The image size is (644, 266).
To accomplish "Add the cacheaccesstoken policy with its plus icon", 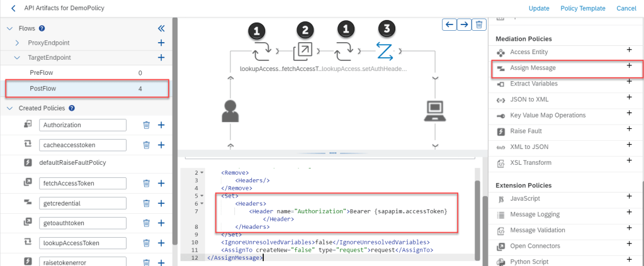I will pyautogui.click(x=161, y=145).
